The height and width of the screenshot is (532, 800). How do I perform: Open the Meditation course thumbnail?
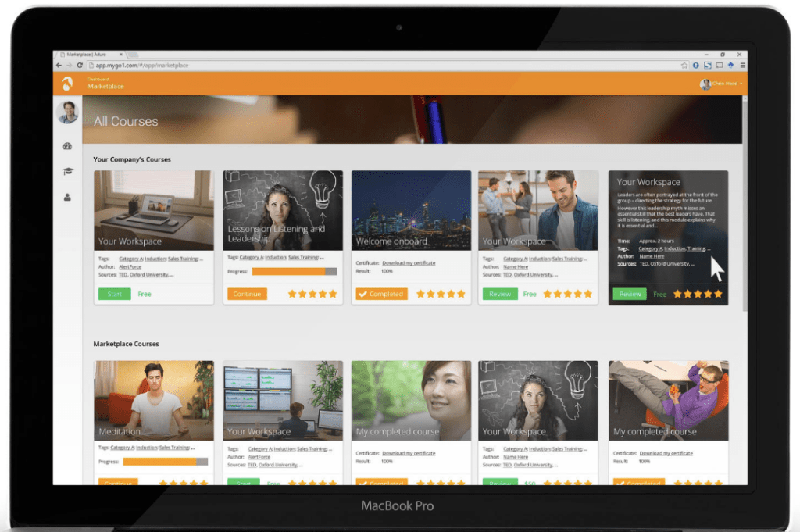coord(154,401)
